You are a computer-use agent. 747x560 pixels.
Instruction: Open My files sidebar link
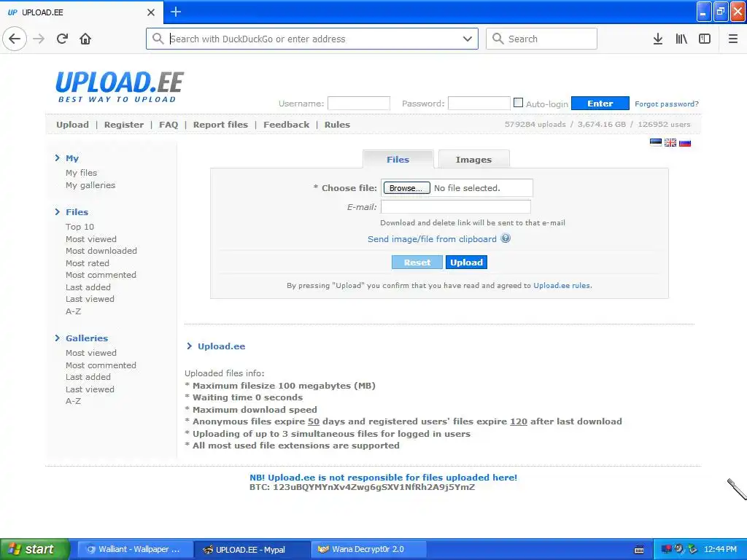(82, 173)
